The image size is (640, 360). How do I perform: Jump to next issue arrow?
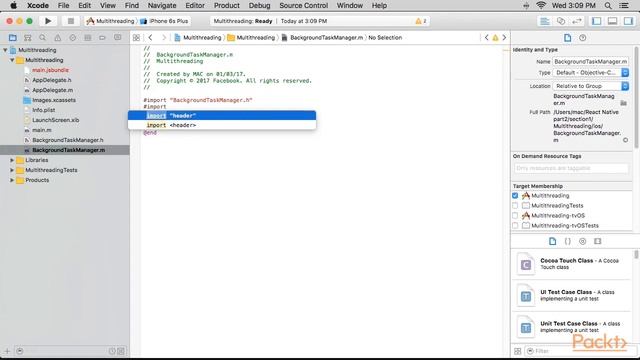click(x=504, y=38)
